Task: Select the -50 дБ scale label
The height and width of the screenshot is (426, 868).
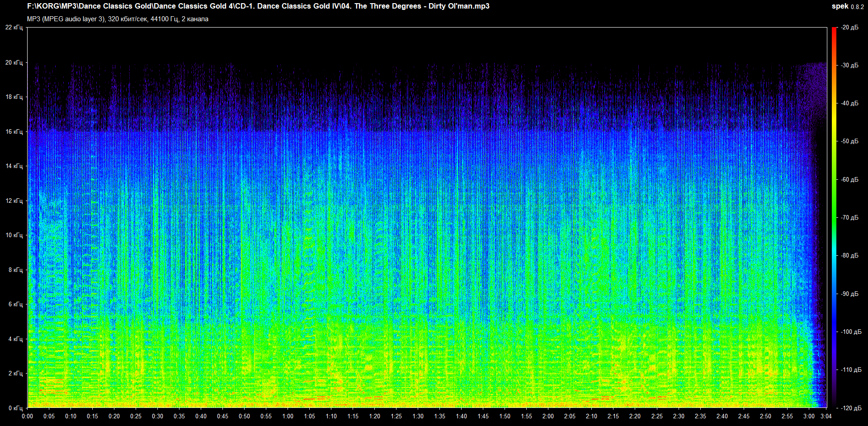Action: click(x=849, y=141)
